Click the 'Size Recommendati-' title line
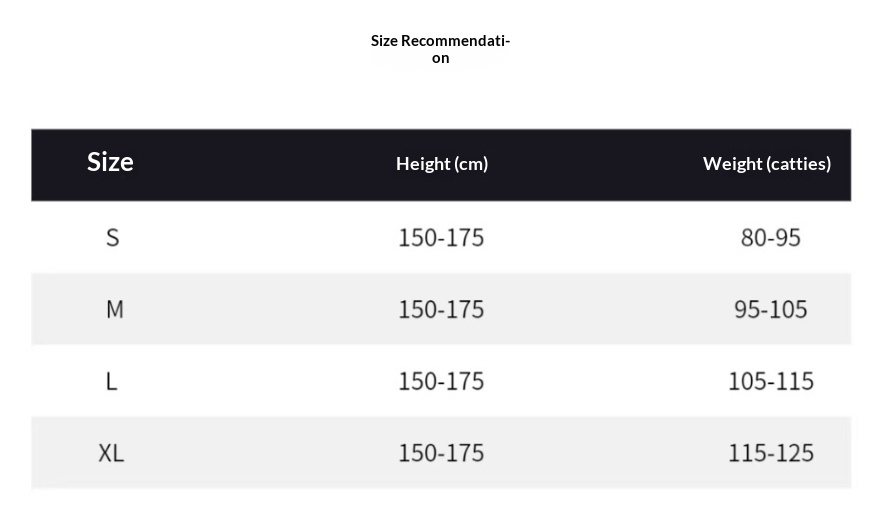Image resolution: width=885 pixels, height=520 pixels. pyautogui.click(x=440, y=41)
